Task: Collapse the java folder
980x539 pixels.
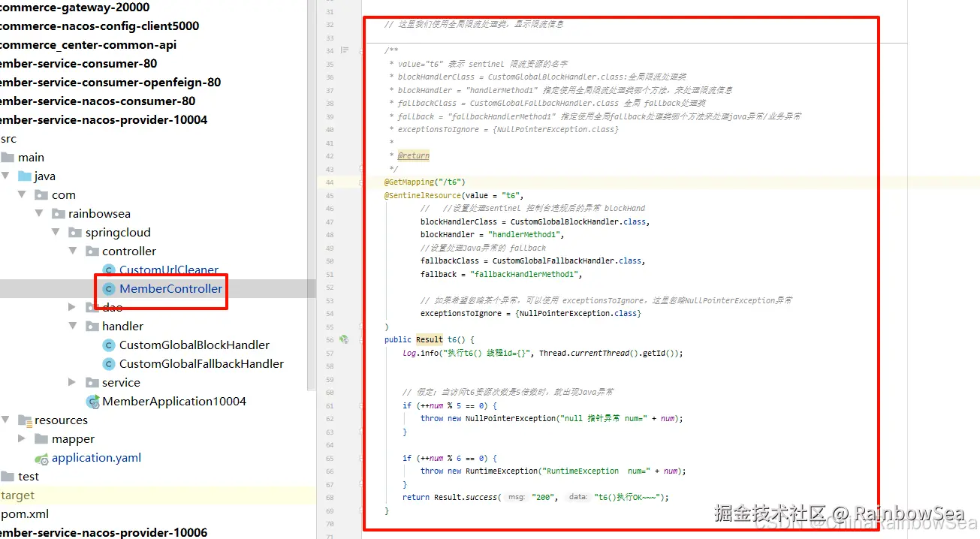Action: (x=5, y=176)
